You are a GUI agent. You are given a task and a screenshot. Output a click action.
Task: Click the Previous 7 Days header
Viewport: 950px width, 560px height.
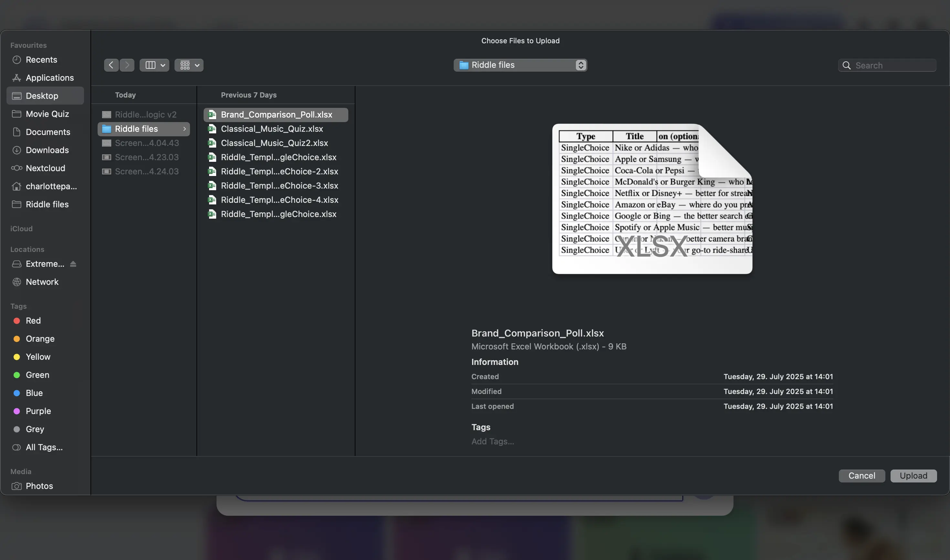pos(249,95)
